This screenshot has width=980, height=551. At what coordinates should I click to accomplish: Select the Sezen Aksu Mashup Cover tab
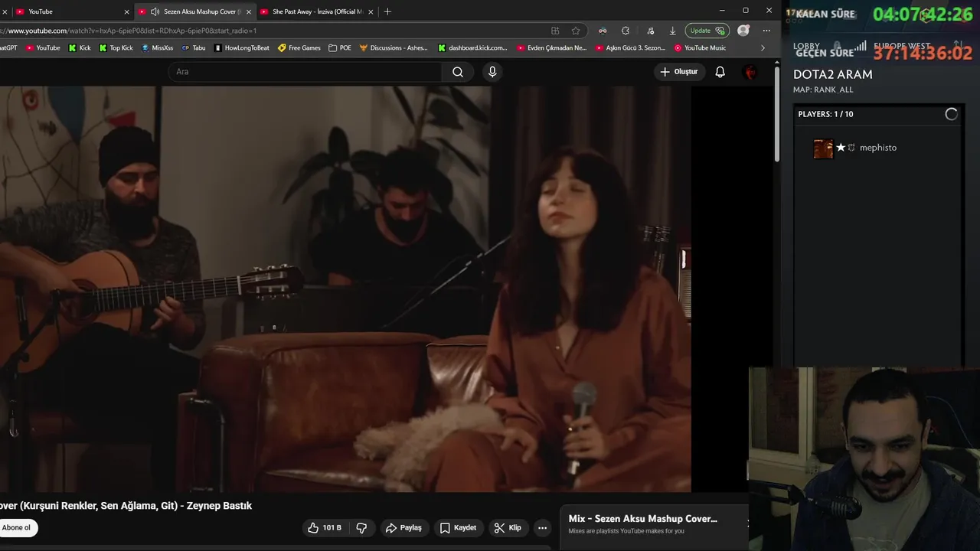194,11
